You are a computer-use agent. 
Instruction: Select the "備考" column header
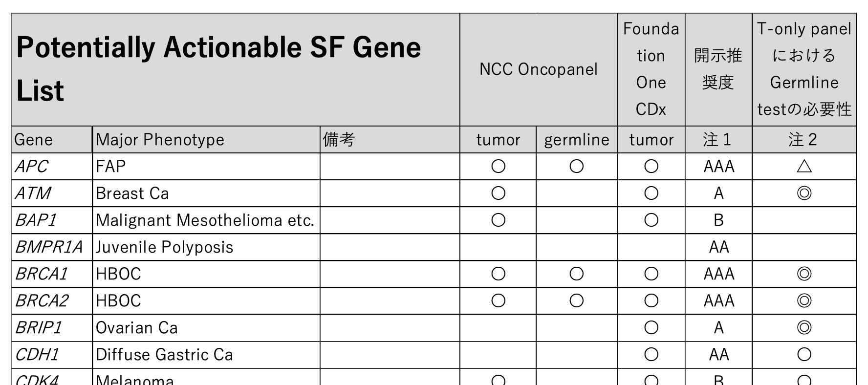(339, 140)
